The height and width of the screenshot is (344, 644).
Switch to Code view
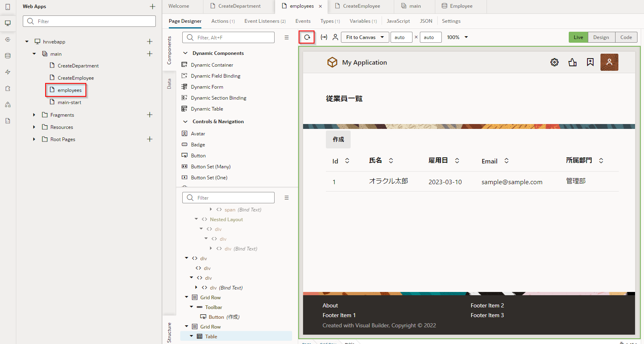(626, 37)
